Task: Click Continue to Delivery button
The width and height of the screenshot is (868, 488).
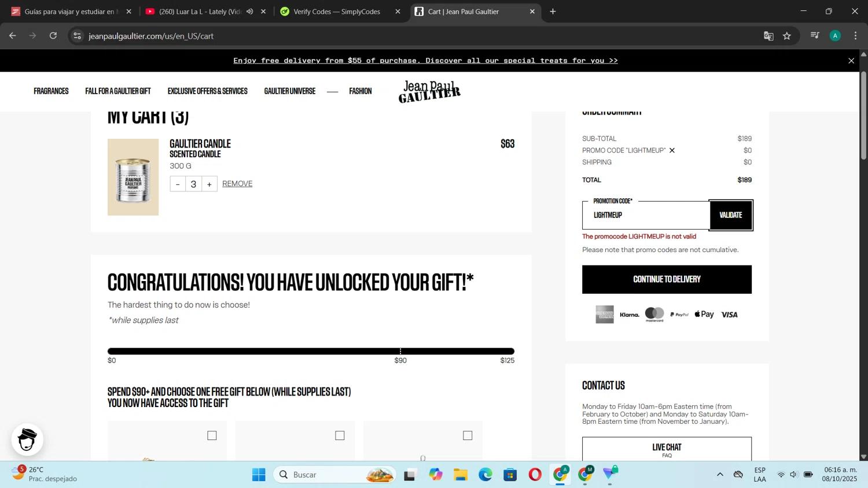Action: pyautogui.click(x=667, y=279)
